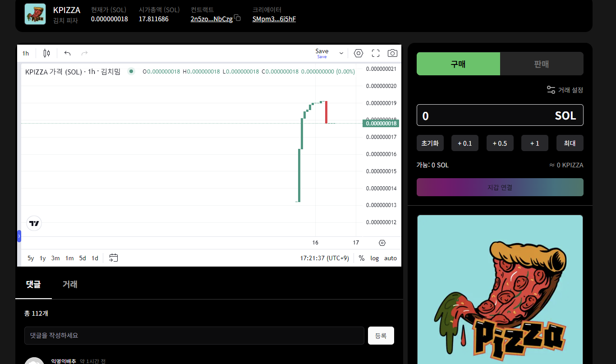
Task: Toggle auto scale on chart
Action: point(391,258)
